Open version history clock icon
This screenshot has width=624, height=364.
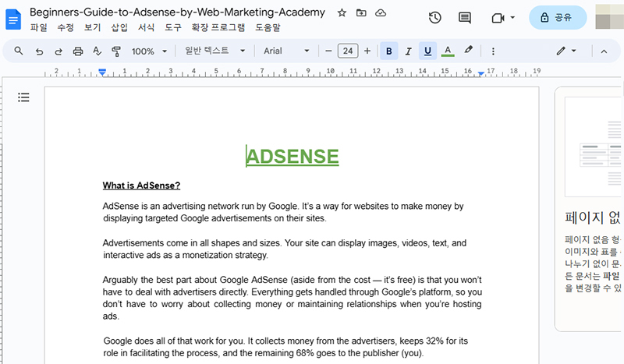tap(434, 17)
